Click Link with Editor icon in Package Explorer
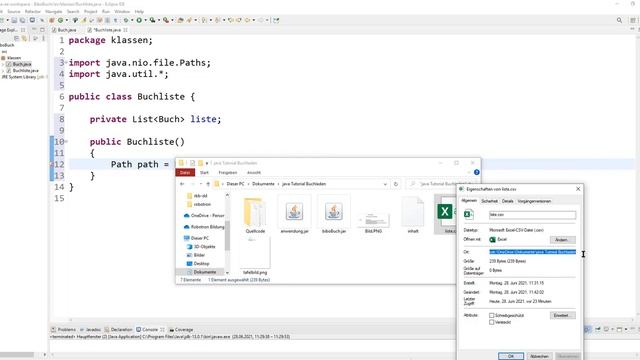The image size is (640, 360). 24,38
